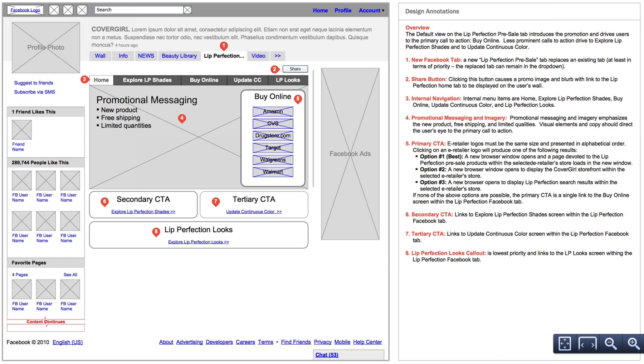Viewport: 644px width, 364px height.
Task: Click English (US) language link
Action: (68, 342)
